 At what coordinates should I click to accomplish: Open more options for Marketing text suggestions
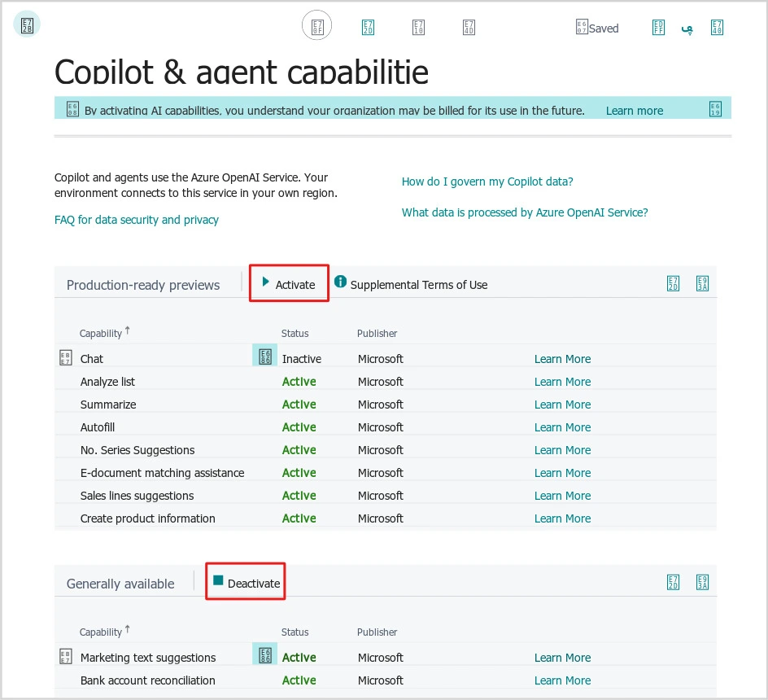point(265,654)
